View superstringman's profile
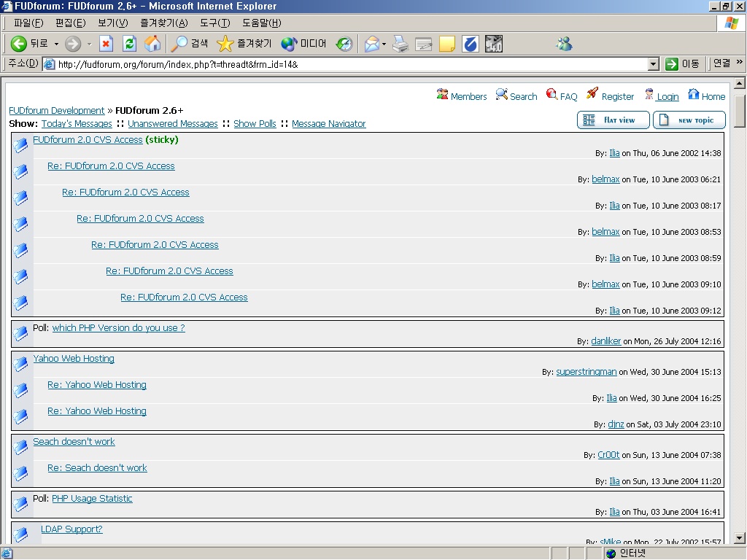 (x=587, y=372)
